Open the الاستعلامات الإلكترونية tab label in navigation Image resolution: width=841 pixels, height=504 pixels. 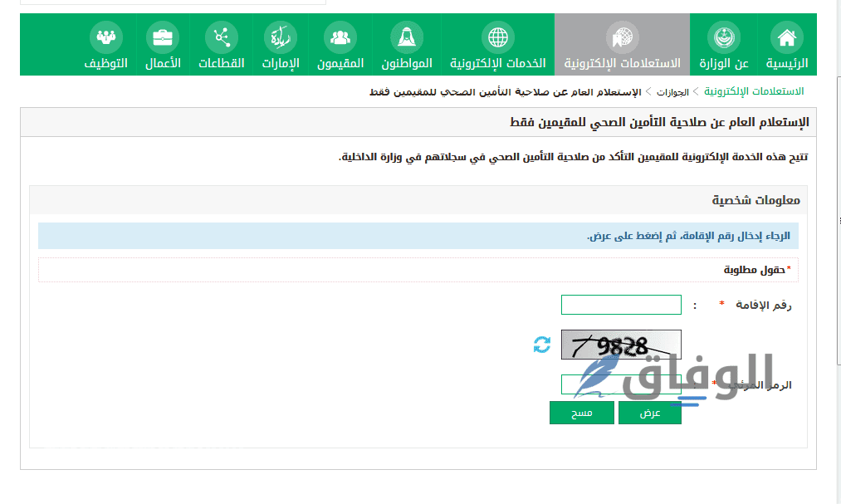(x=622, y=63)
